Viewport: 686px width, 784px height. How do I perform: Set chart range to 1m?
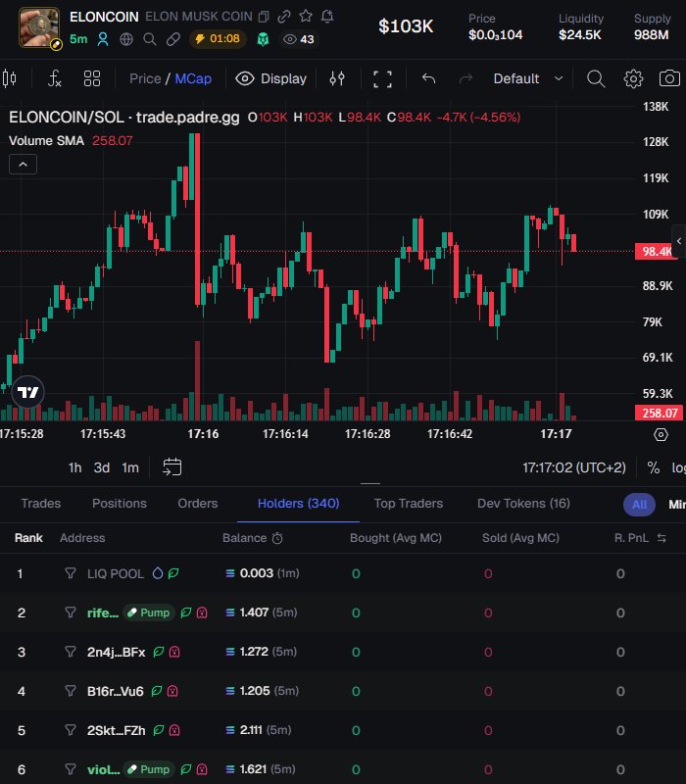click(x=130, y=467)
